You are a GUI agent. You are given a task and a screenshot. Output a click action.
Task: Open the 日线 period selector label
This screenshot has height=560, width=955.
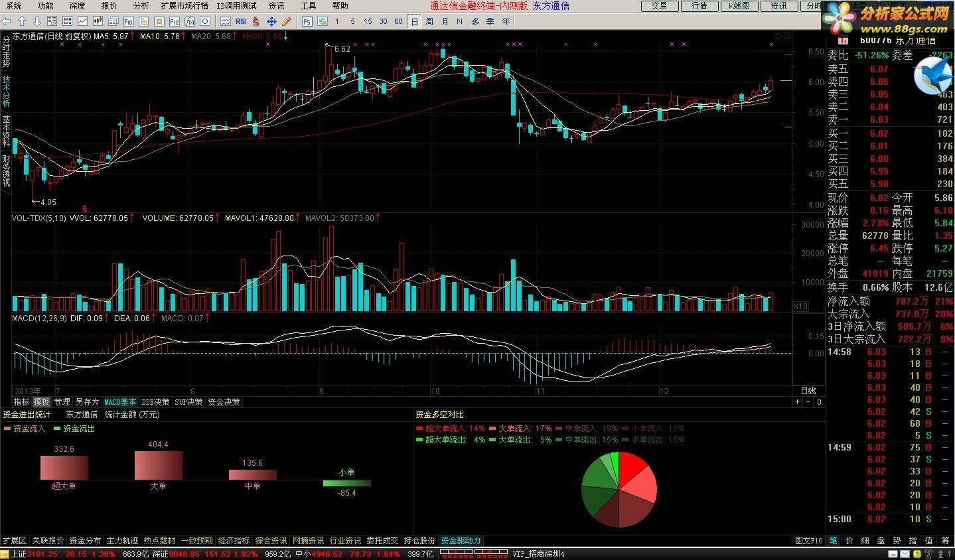(x=808, y=391)
